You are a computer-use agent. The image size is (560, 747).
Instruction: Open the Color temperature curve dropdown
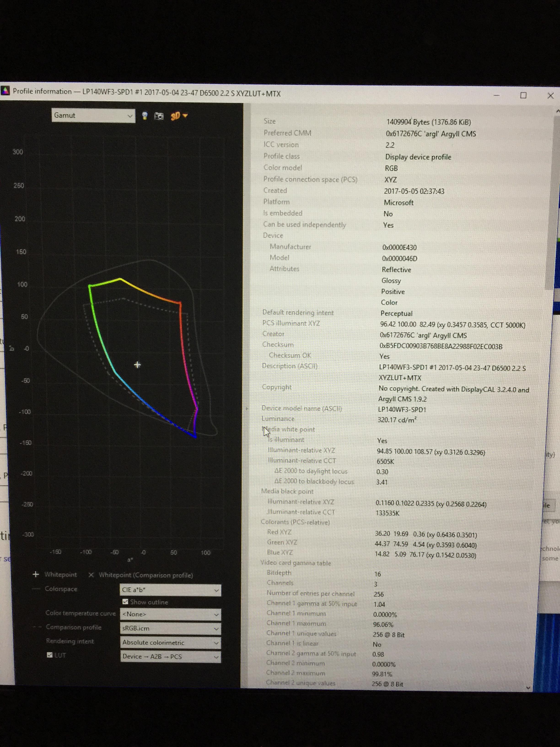(x=170, y=614)
